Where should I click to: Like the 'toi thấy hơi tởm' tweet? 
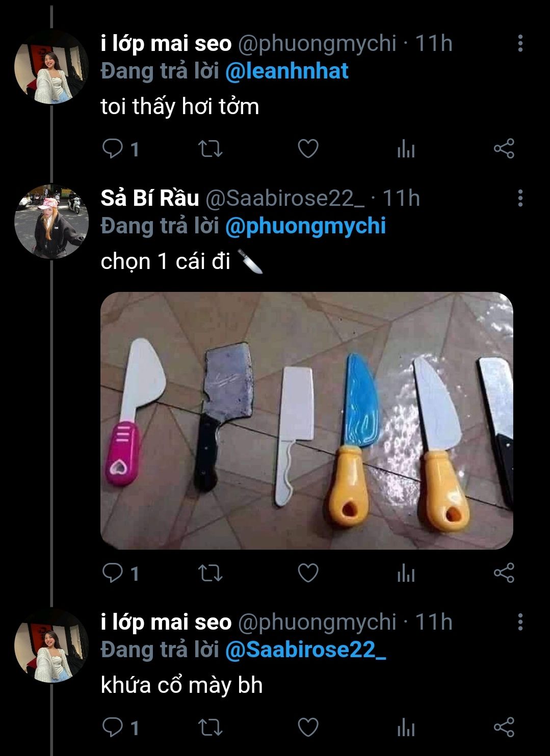[x=308, y=149]
